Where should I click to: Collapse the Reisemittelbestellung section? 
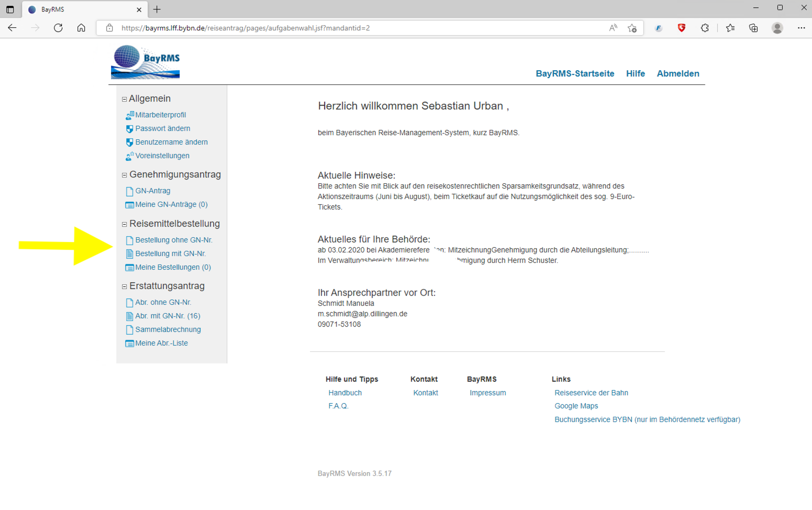point(125,224)
